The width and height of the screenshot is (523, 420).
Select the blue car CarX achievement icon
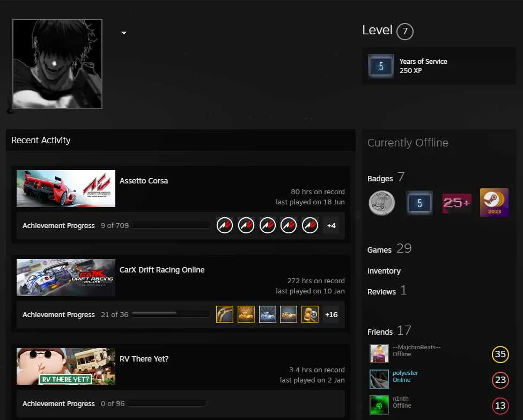click(268, 314)
